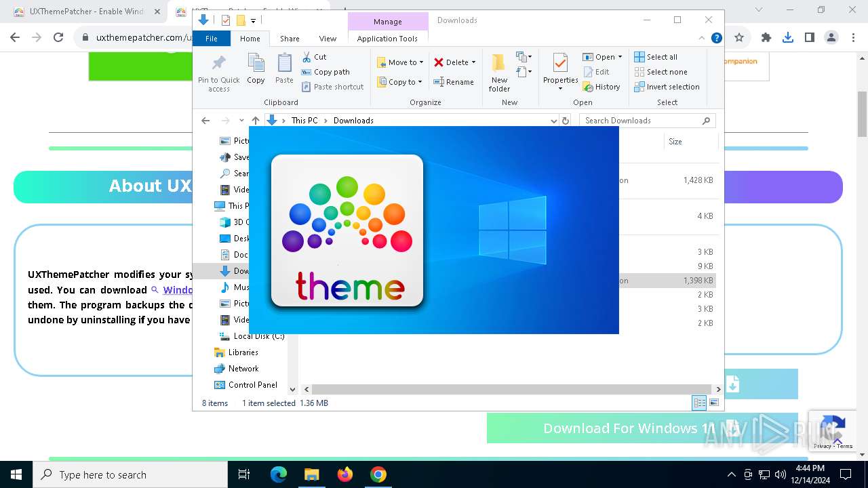Click Edit in the Open group
868x488 pixels.
pos(596,72)
